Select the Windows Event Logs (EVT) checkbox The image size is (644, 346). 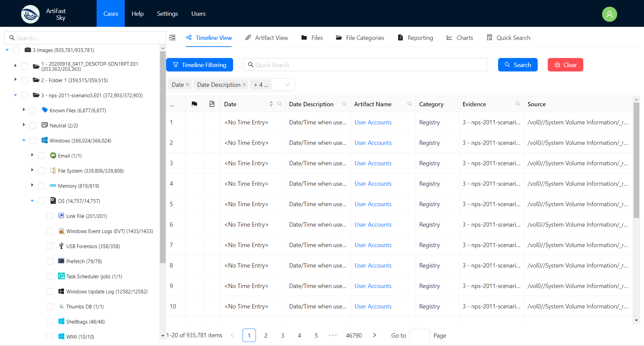tap(50, 231)
